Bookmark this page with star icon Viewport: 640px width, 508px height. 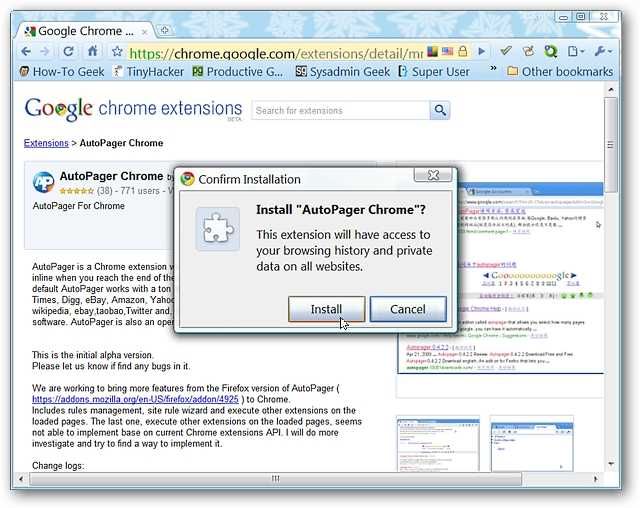[117, 51]
